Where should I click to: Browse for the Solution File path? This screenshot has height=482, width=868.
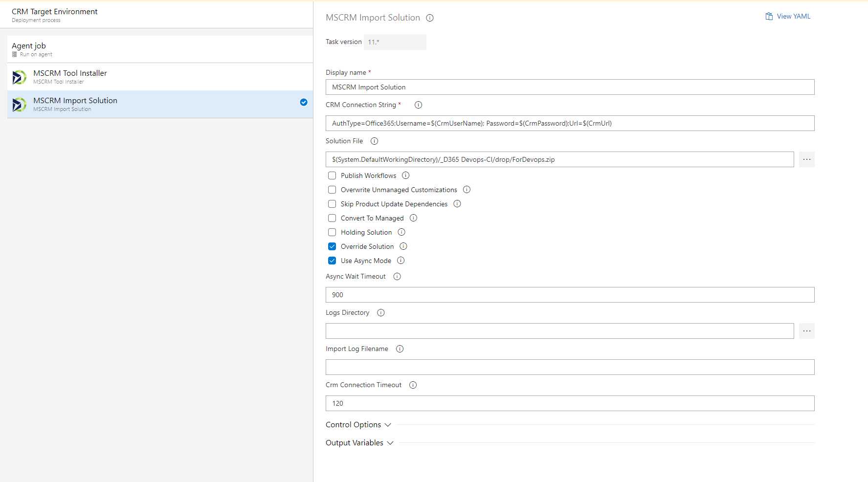click(x=807, y=159)
